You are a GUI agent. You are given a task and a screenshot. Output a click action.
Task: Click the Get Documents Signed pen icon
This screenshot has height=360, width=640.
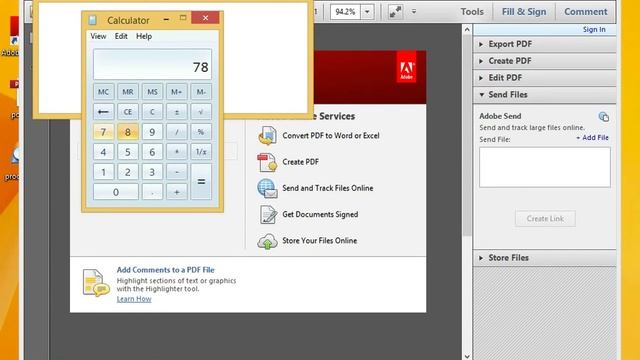[x=267, y=215]
